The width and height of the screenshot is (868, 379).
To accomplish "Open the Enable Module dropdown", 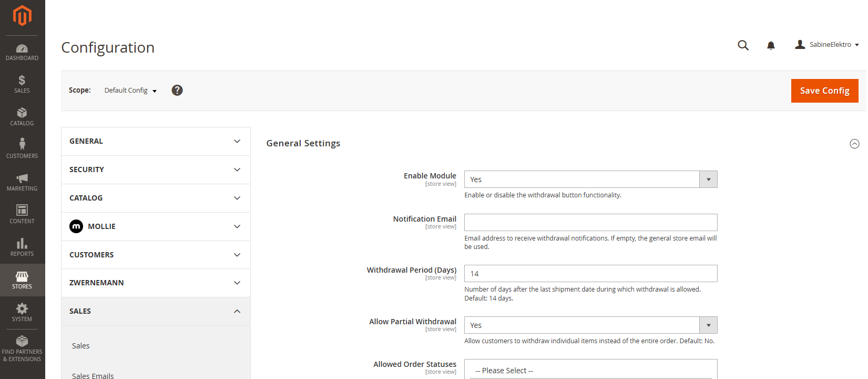I will pos(590,179).
